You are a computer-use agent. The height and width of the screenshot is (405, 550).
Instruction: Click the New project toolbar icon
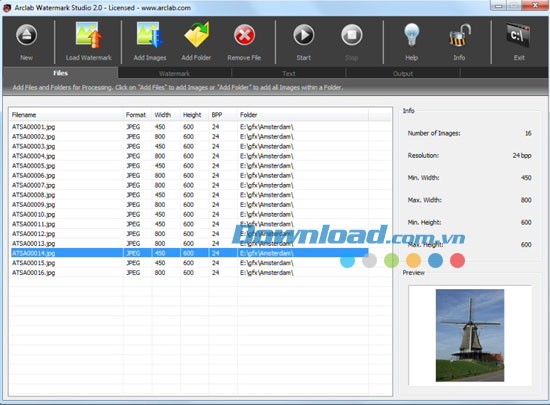pos(26,35)
